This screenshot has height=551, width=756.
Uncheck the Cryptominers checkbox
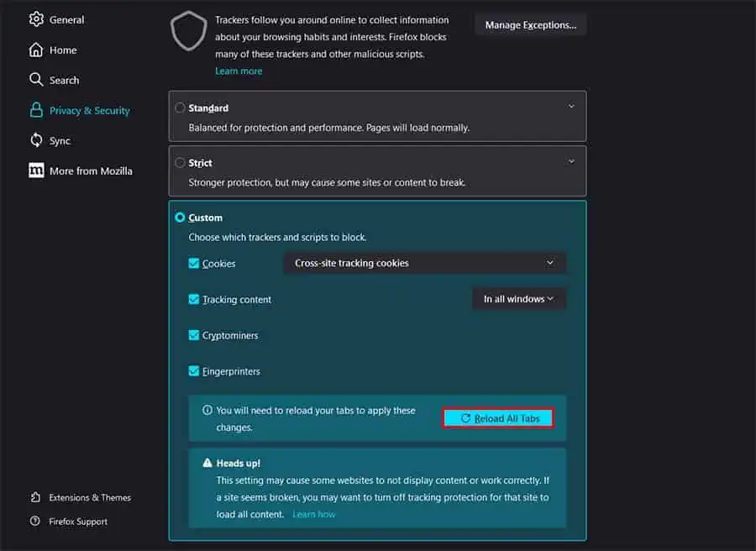[194, 335]
